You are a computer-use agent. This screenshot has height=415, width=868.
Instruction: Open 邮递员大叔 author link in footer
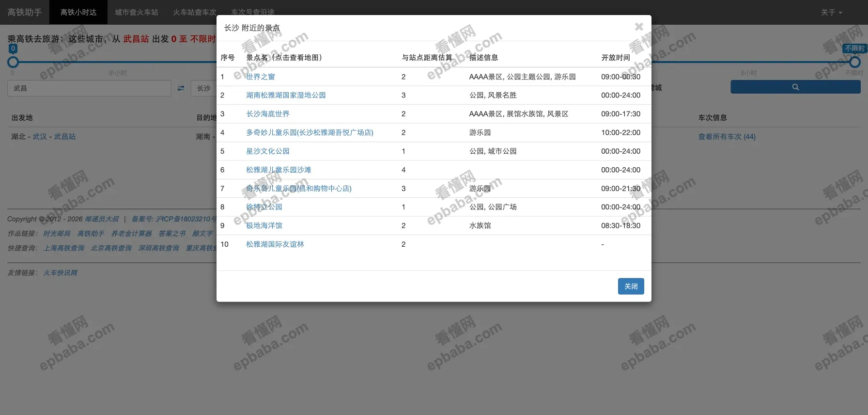pos(102,219)
